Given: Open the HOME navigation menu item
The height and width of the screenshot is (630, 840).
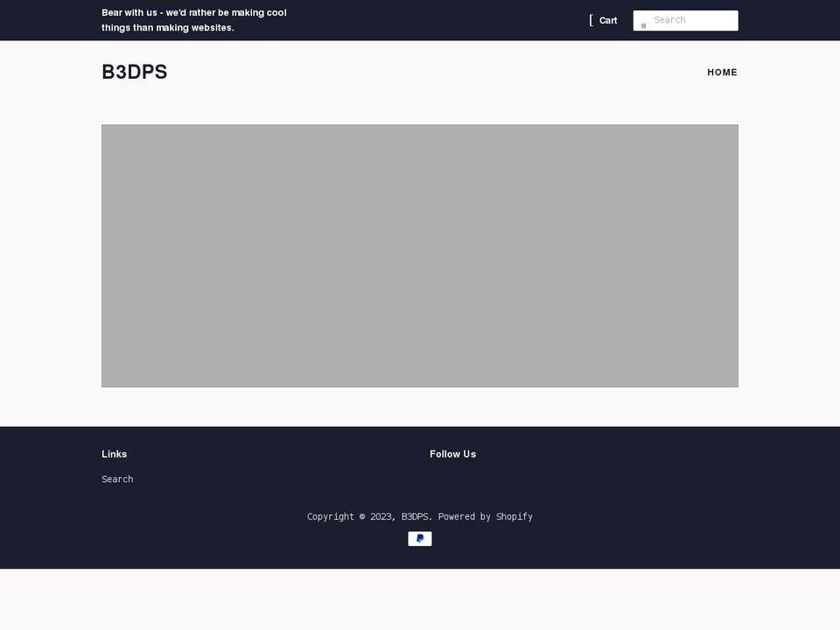Looking at the screenshot, I should pos(722,73).
